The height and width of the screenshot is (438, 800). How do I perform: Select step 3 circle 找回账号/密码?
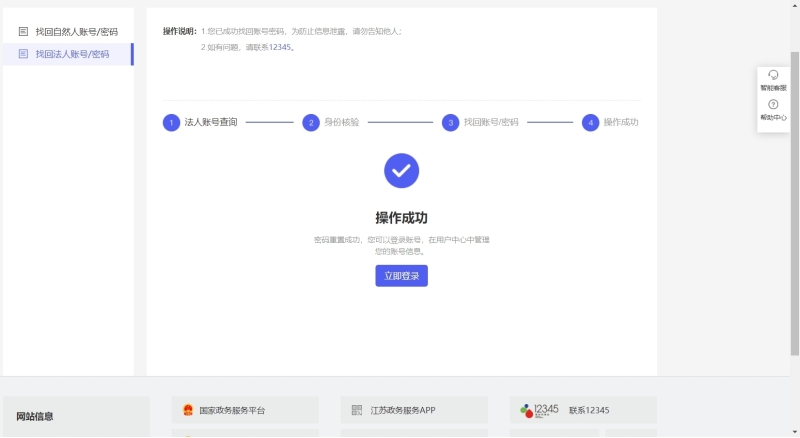tap(451, 122)
